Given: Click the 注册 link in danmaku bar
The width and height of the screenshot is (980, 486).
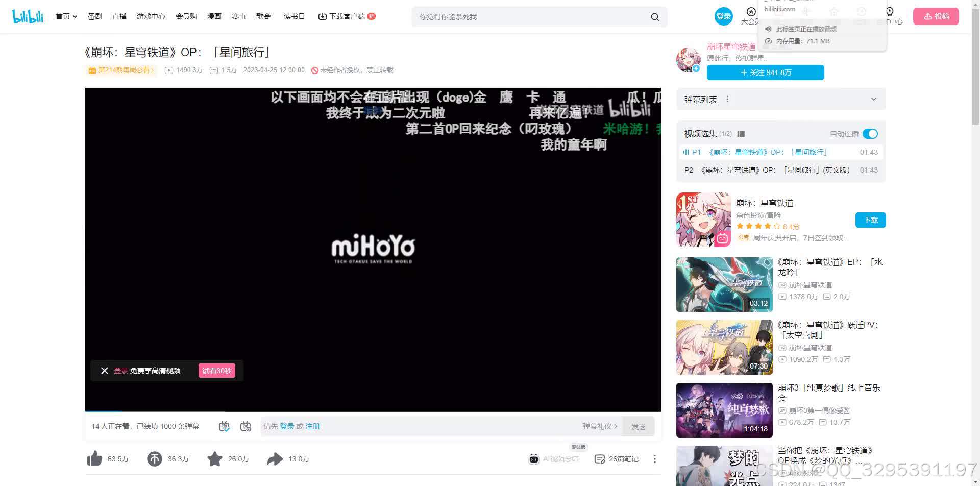Looking at the screenshot, I should tap(312, 426).
